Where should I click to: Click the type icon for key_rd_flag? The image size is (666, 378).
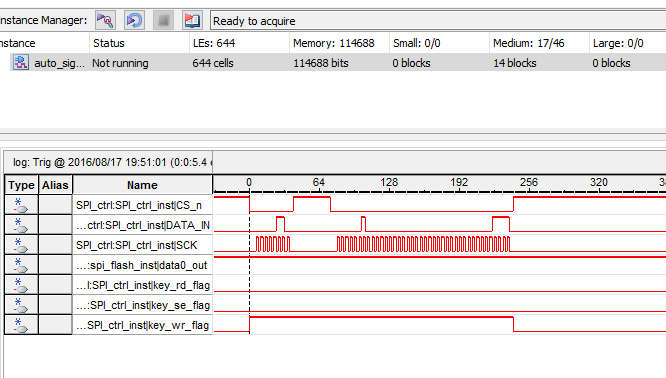(x=21, y=285)
